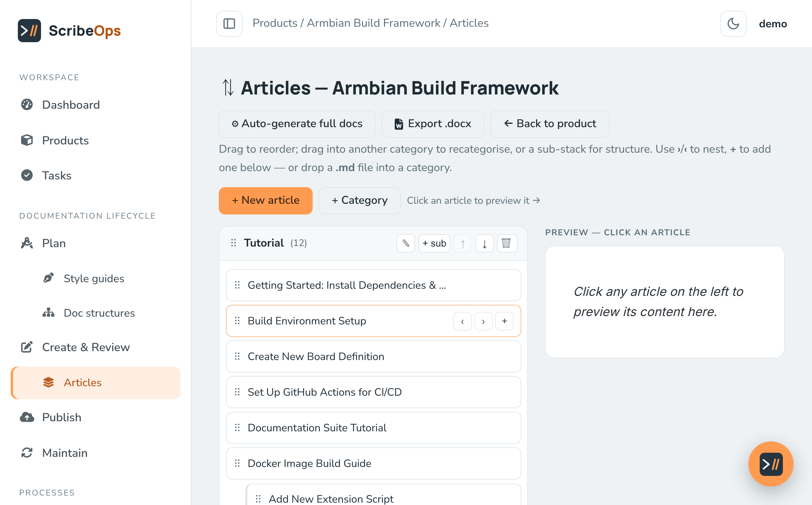Open the Dashboard page
Image resolution: width=812 pixels, height=505 pixels.
coord(96,105)
